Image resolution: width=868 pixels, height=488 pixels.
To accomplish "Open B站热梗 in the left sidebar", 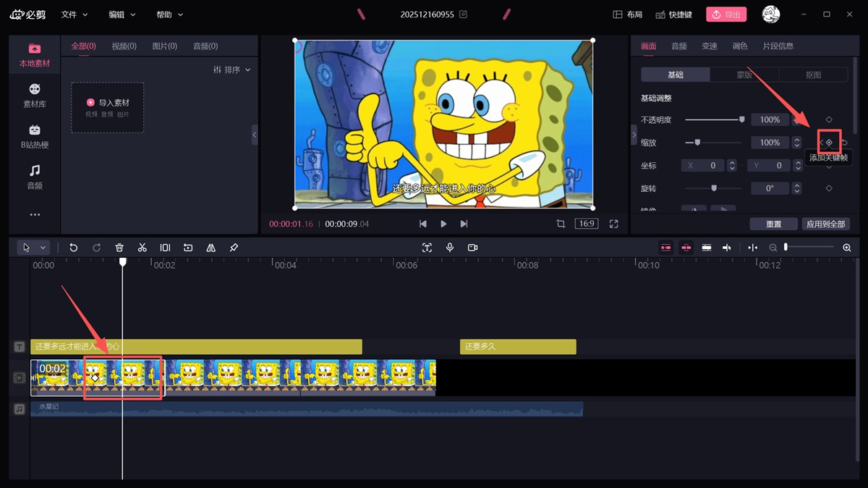I will tap(35, 136).
